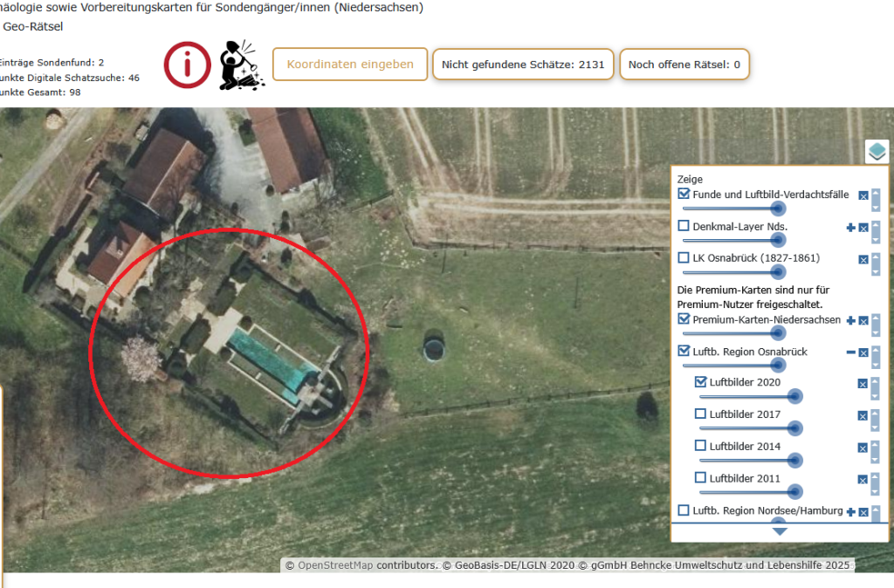This screenshot has height=588, width=894.
Task: Click the X icon beside Funde und Luftbild-Verdachtsfälle
Action: [863, 196]
